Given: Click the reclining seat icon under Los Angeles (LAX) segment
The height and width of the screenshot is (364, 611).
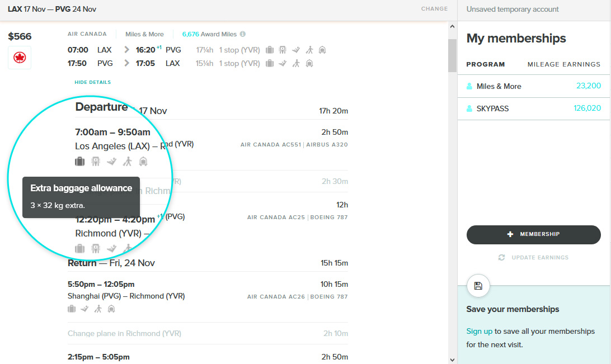Looking at the screenshot, I should 112,162.
